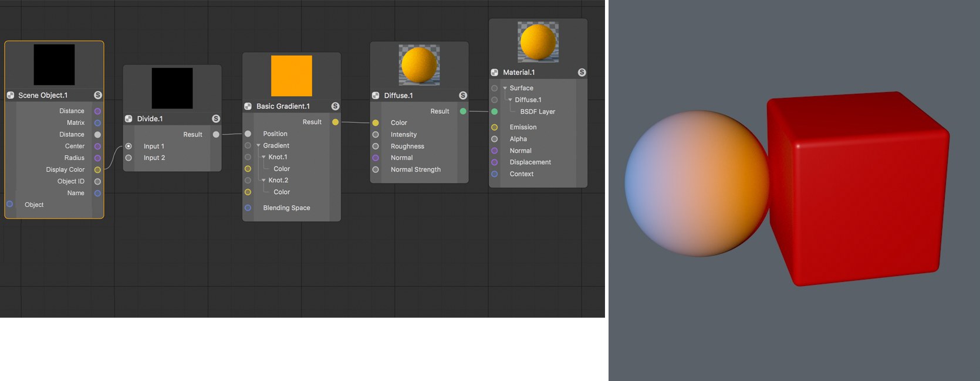This screenshot has height=381, width=980.
Task: Toggle the solo S icon on Basic Gradient.1
Action: (x=335, y=106)
